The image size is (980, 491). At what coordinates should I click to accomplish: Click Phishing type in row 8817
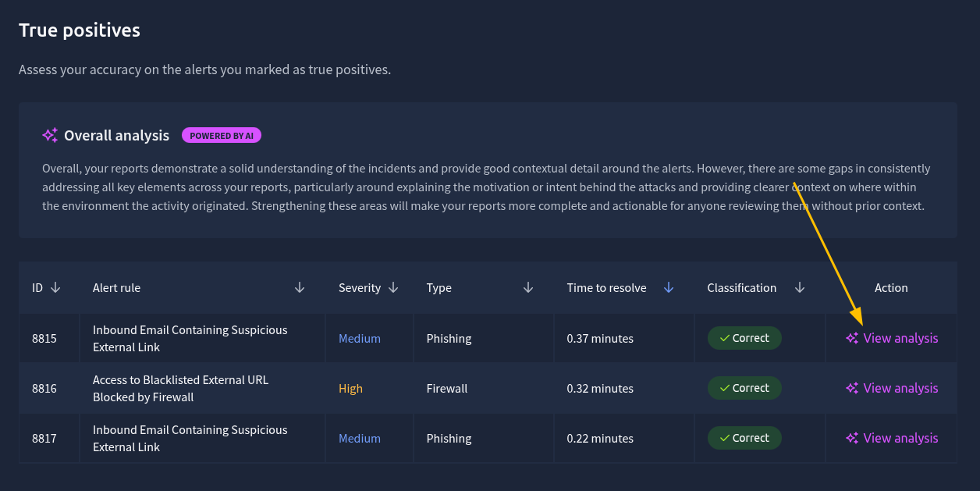point(449,438)
